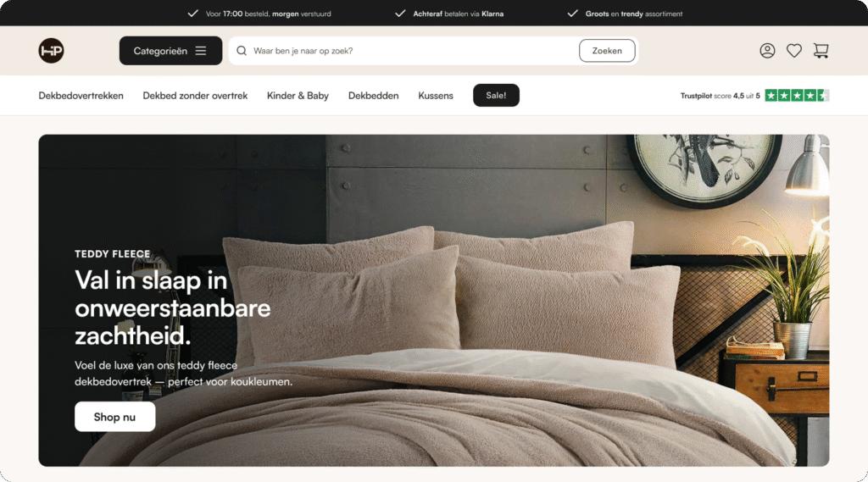This screenshot has height=482, width=868.
Task: Click the teddy fleece bedding hero image
Action: tap(434, 300)
